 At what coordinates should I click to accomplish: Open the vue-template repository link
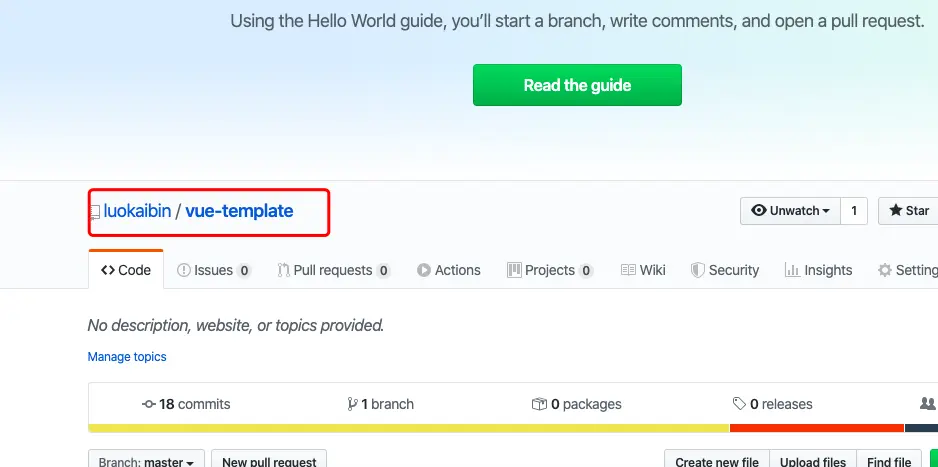click(239, 211)
